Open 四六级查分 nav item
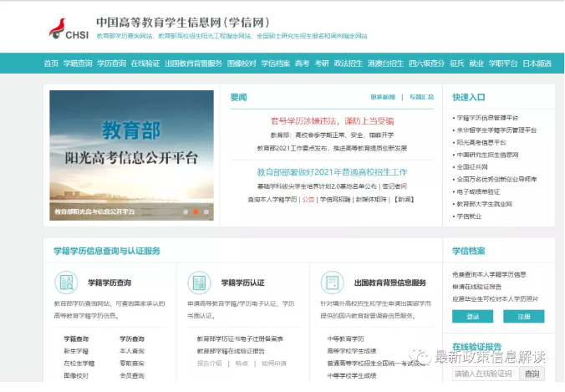The image size is (565, 392). click(426, 64)
